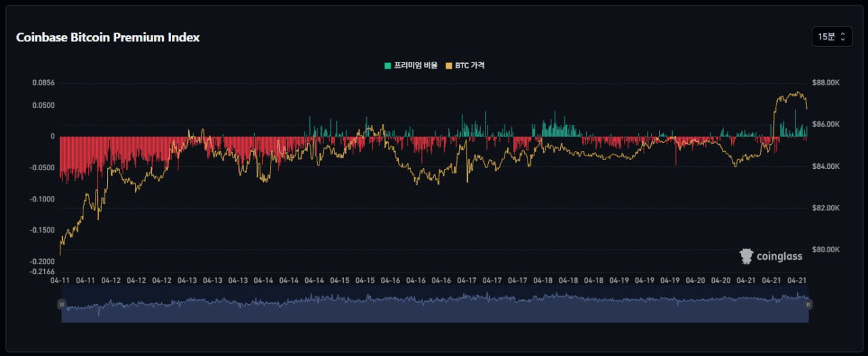The height and width of the screenshot is (356, 868).
Task: Click the -0.2166 premium axis label
Action: [x=42, y=271]
